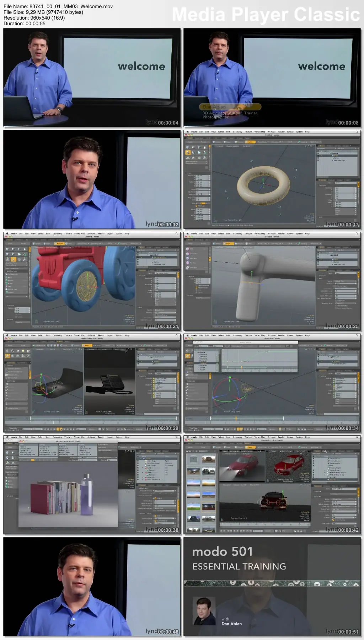
Task: Open Spotlight search icon in the 00:00:29 frame
Action: 177,335
